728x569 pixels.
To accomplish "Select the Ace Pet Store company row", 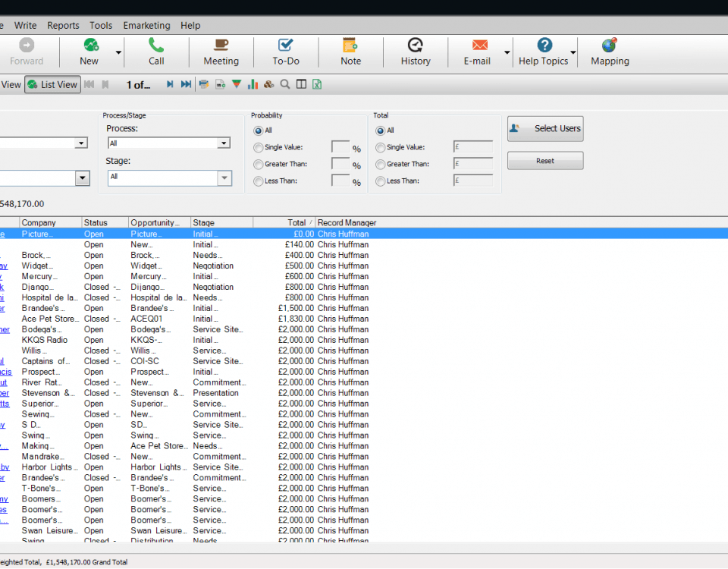I will [x=364, y=319].
